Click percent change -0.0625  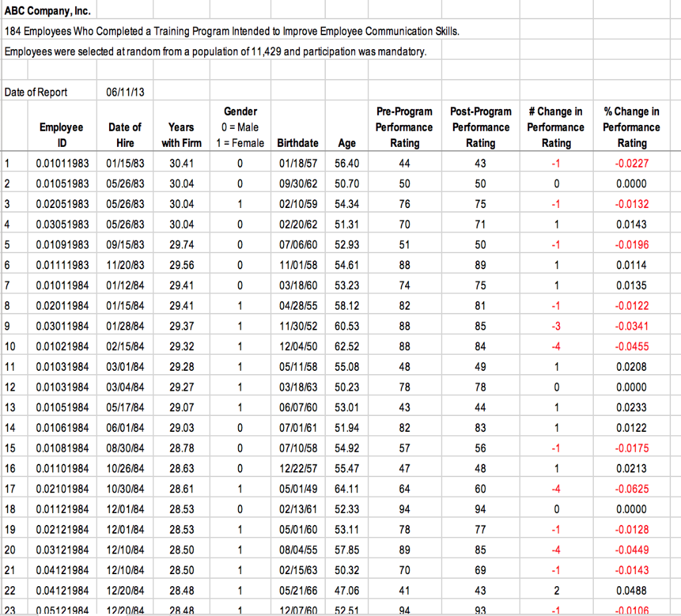tap(632, 489)
